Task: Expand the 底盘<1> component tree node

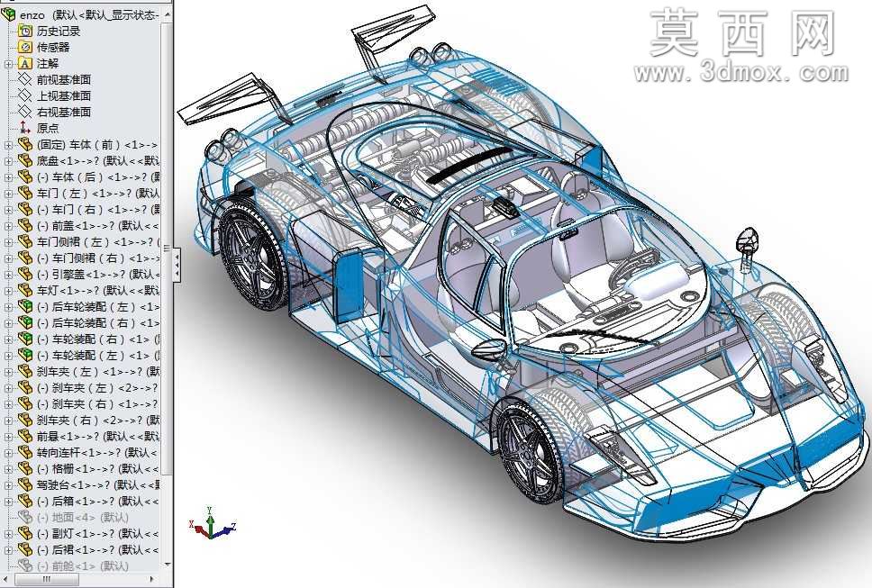Action: point(8,161)
